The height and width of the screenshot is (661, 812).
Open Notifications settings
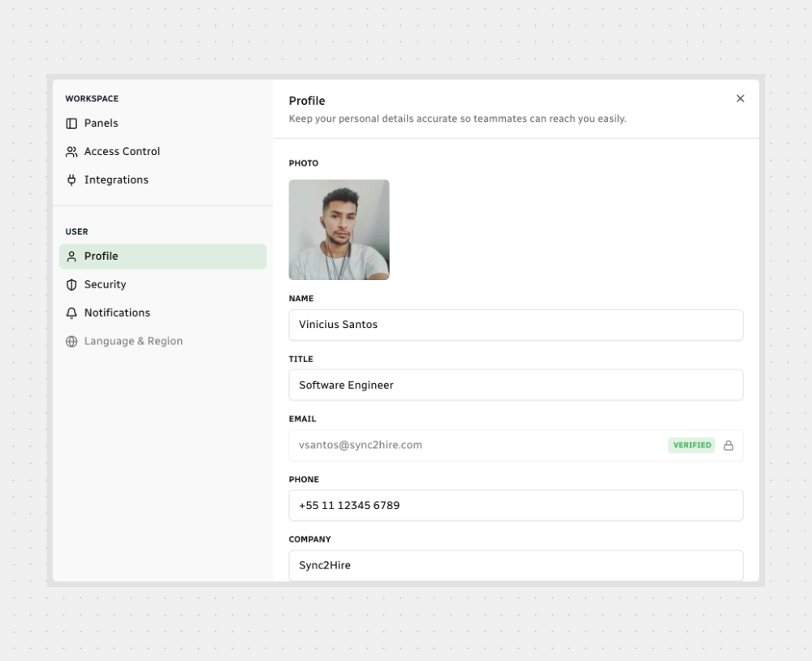(162, 313)
